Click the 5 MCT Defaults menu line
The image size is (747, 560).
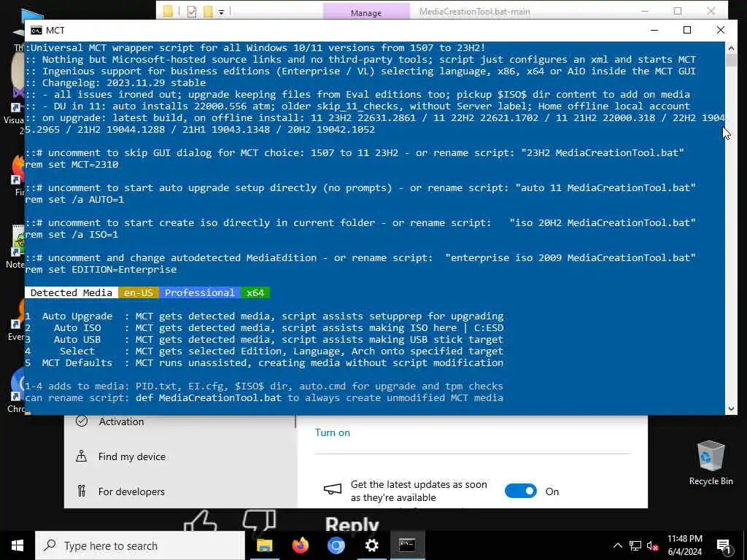pyautogui.click(x=264, y=363)
